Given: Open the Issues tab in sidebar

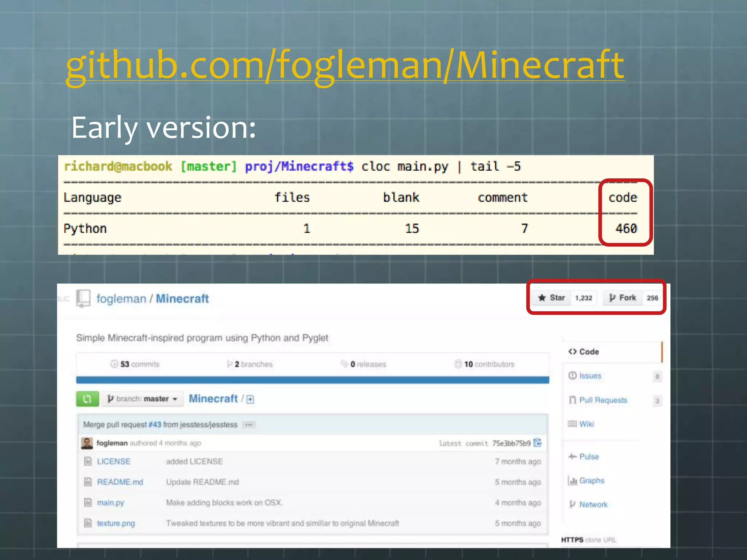Looking at the screenshot, I should 590,376.
